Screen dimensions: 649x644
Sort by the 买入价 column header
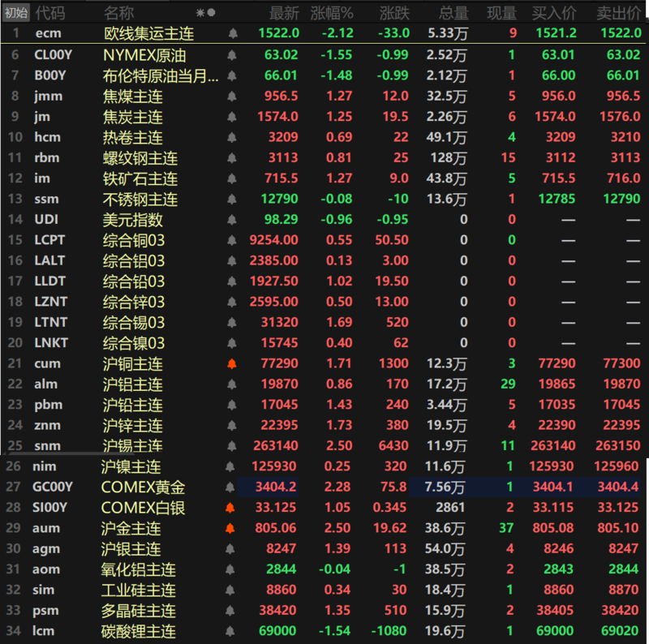click(x=554, y=13)
